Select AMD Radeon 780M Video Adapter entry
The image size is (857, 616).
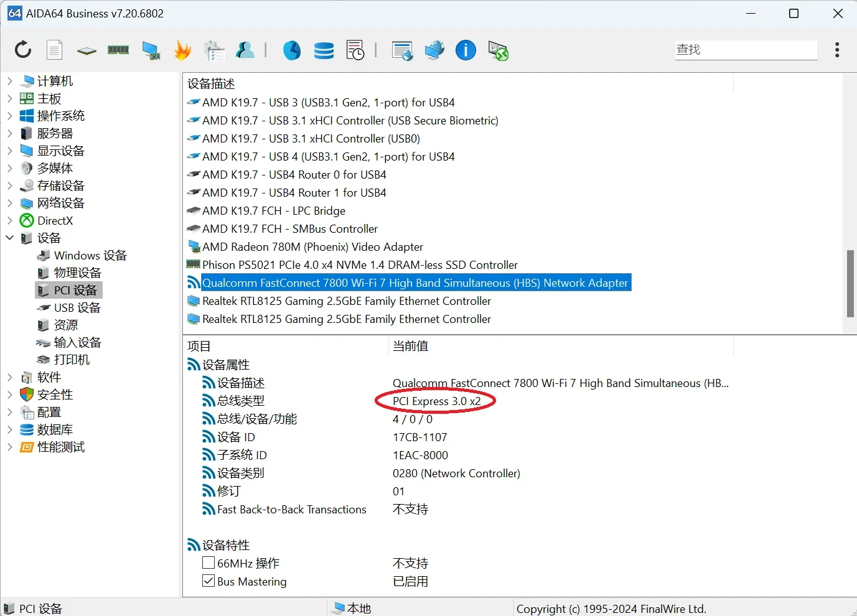pos(312,247)
